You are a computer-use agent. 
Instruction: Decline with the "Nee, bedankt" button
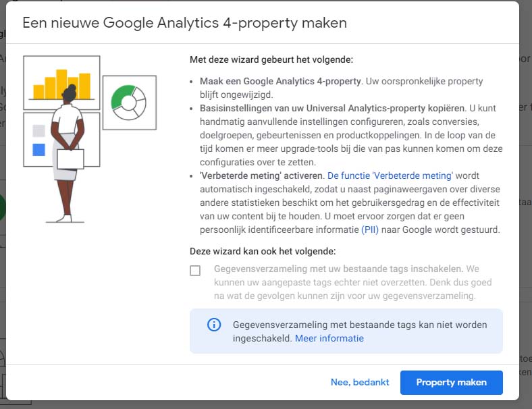pos(360,382)
